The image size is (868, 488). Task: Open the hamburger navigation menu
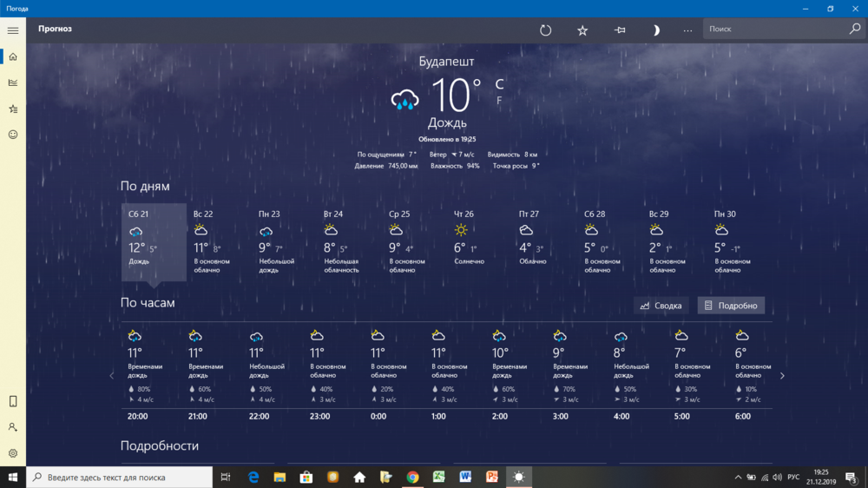pos(13,30)
